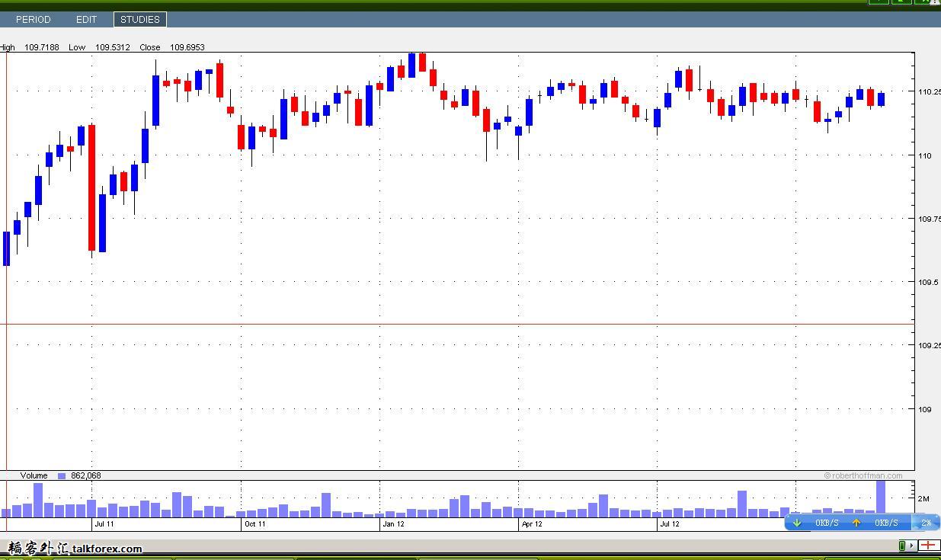Click the Volume legend color swatch

[x=62, y=475]
